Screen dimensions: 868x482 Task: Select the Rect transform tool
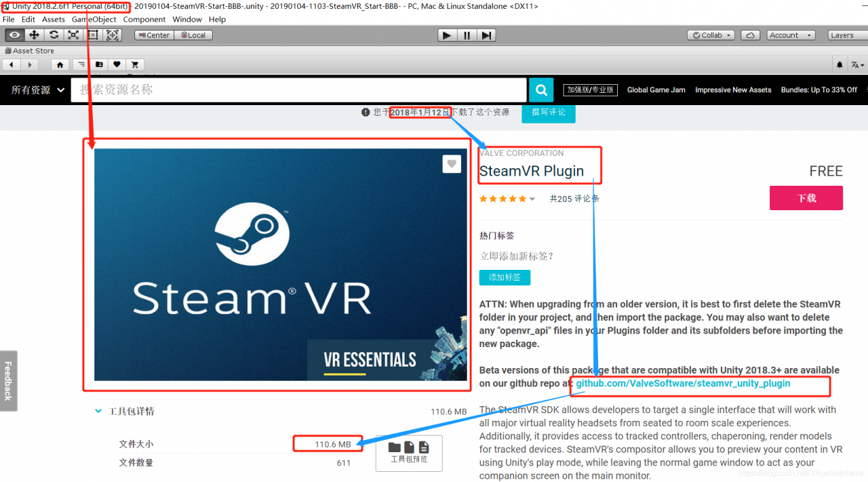coord(93,35)
